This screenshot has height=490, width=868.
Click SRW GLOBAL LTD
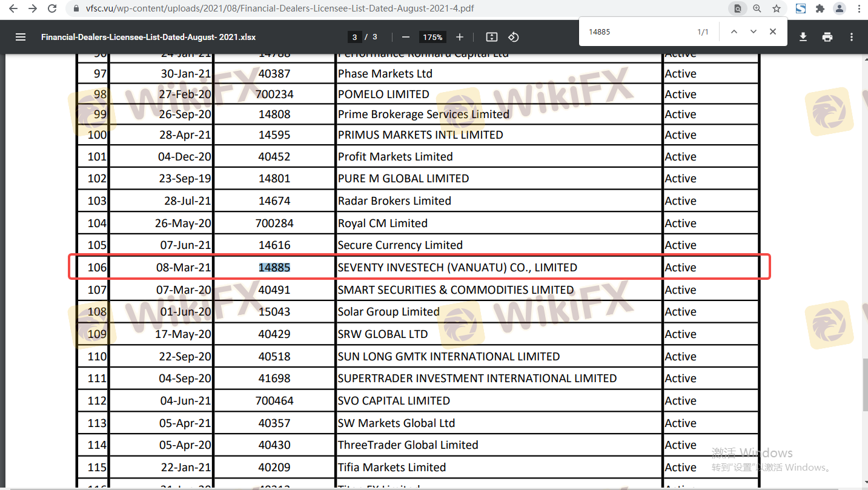(x=383, y=334)
